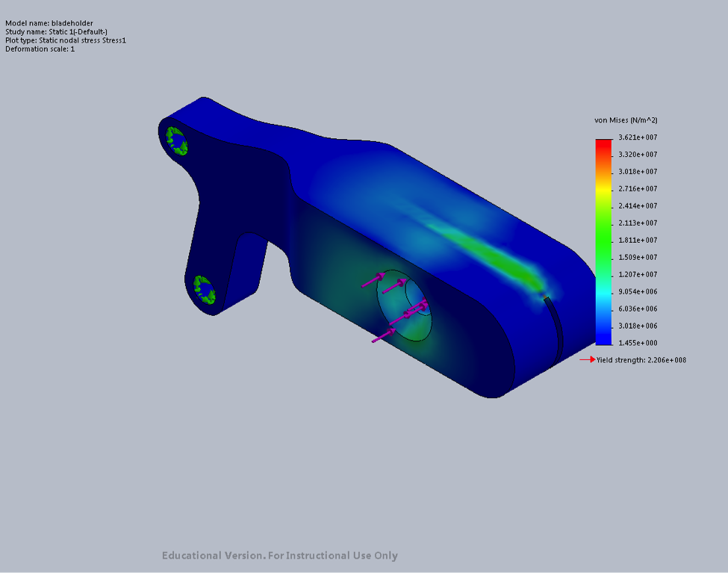728x573 pixels.
Task: Click legend value 3.320e+007
Action: [x=638, y=155]
